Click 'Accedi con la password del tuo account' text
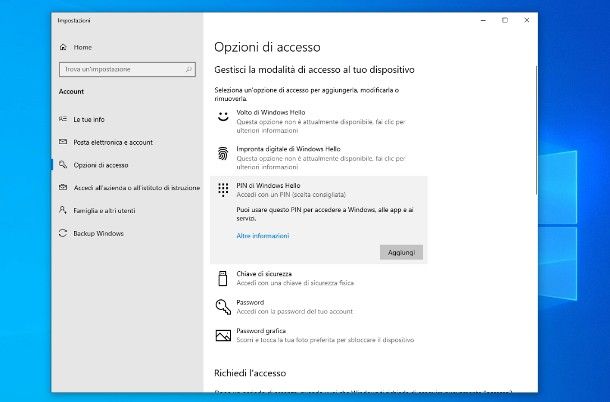The image size is (610, 402). pos(294,311)
